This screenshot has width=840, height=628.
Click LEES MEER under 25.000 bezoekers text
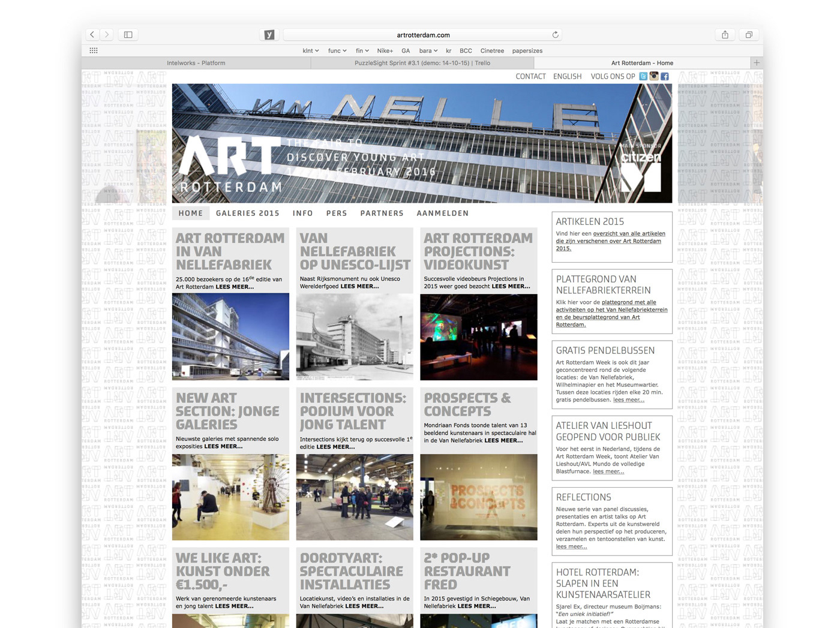pyautogui.click(x=235, y=287)
